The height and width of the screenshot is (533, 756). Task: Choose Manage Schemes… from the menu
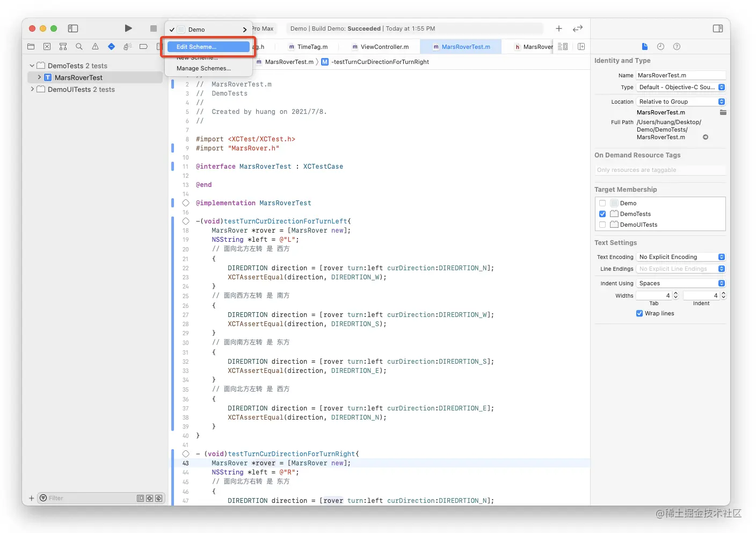208,68
